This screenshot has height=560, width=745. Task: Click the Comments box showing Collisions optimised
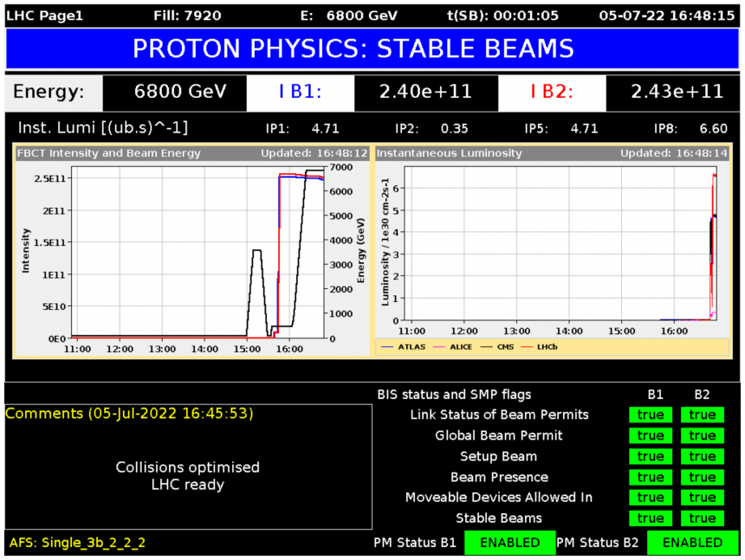(187, 474)
